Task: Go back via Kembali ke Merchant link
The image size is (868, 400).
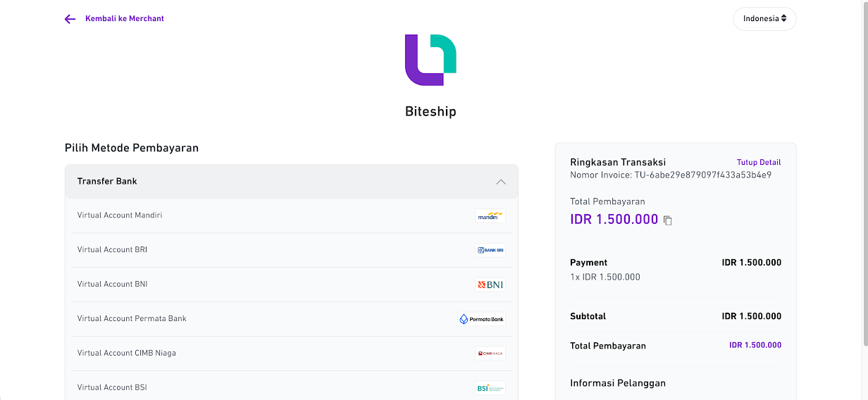Action: 125,19
